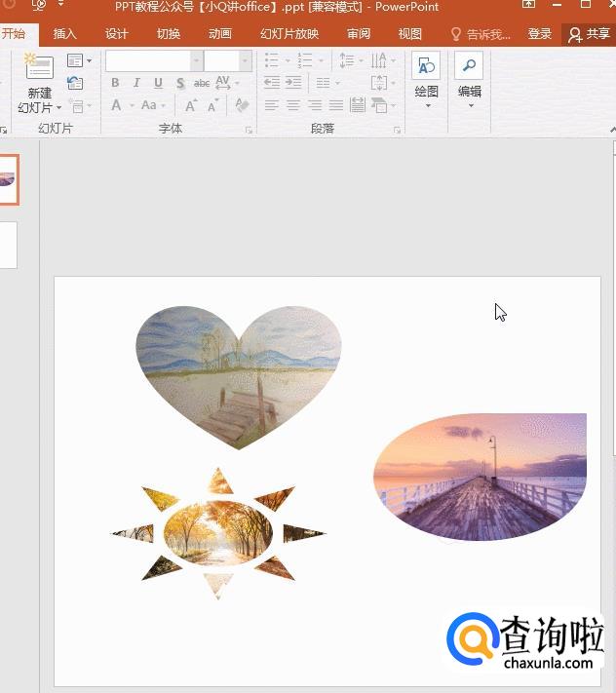Image resolution: width=616 pixels, height=693 pixels.
Task: Increase the list indent level
Action: pos(293,83)
